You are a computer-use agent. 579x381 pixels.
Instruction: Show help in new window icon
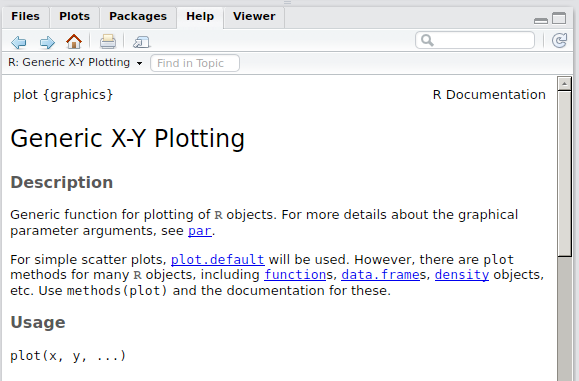pos(141,42)
